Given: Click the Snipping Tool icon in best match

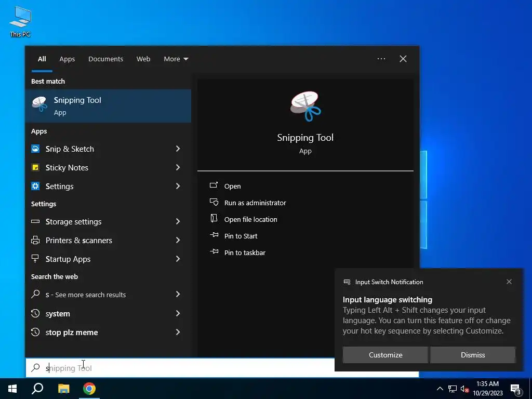Looking at the screenshot, I should coord(39,104).
